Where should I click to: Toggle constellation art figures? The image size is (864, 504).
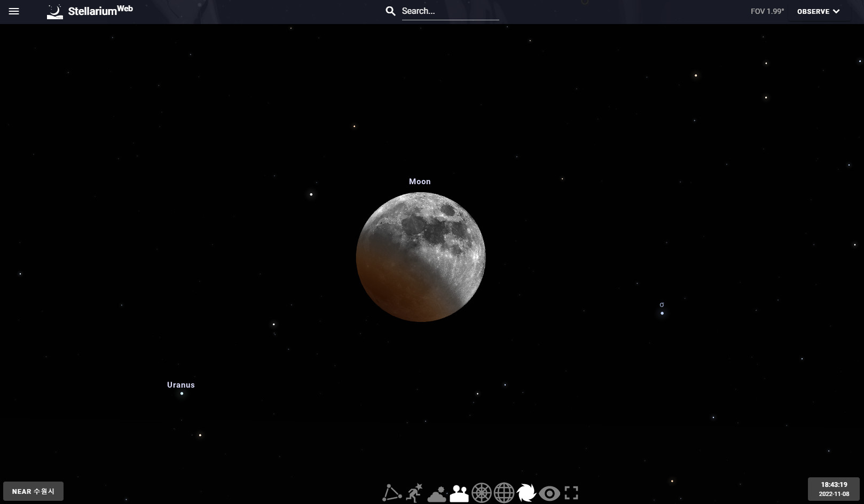pyautogui.click(x=414, y=492)
